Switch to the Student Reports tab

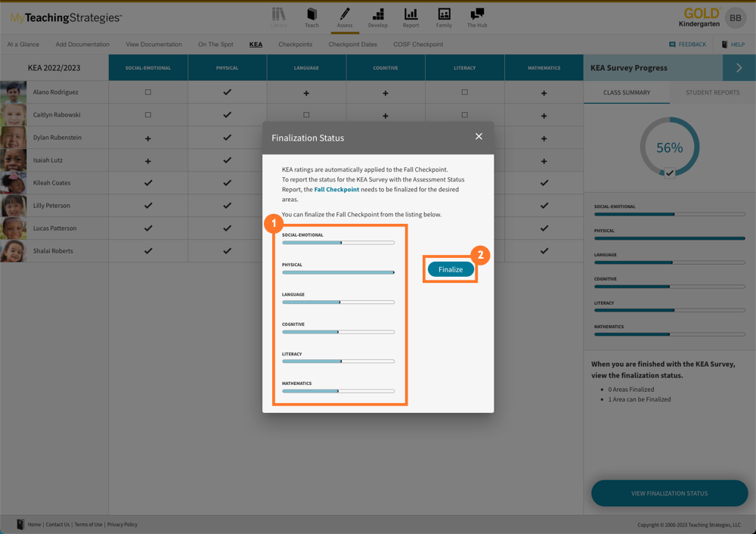[712, 92]
